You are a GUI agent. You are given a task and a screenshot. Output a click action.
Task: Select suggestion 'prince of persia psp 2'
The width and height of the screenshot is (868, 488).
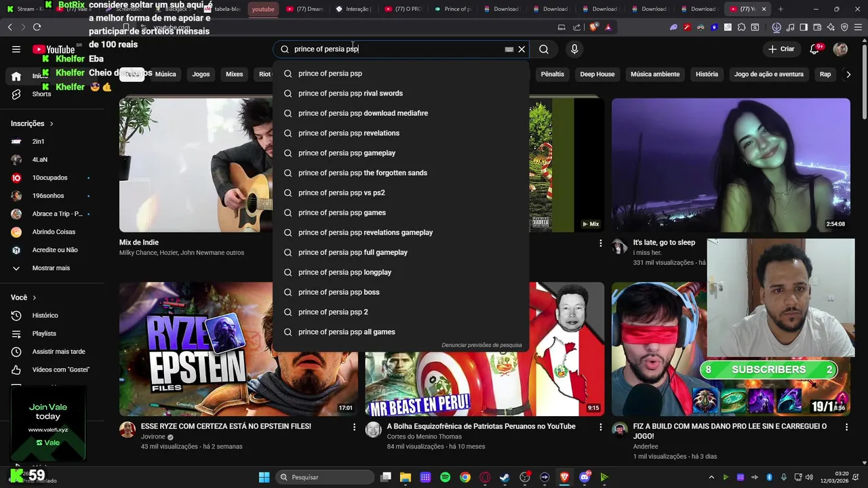(x=401, y=312)
